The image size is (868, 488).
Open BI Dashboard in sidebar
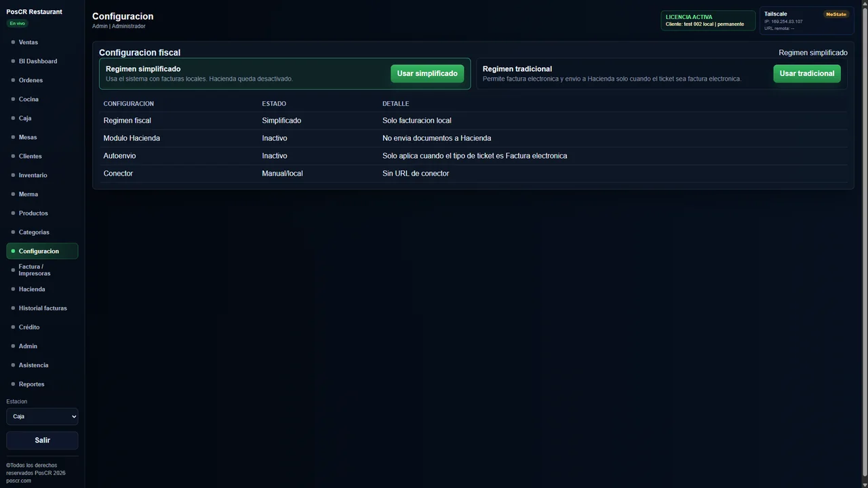coord(42,61)
